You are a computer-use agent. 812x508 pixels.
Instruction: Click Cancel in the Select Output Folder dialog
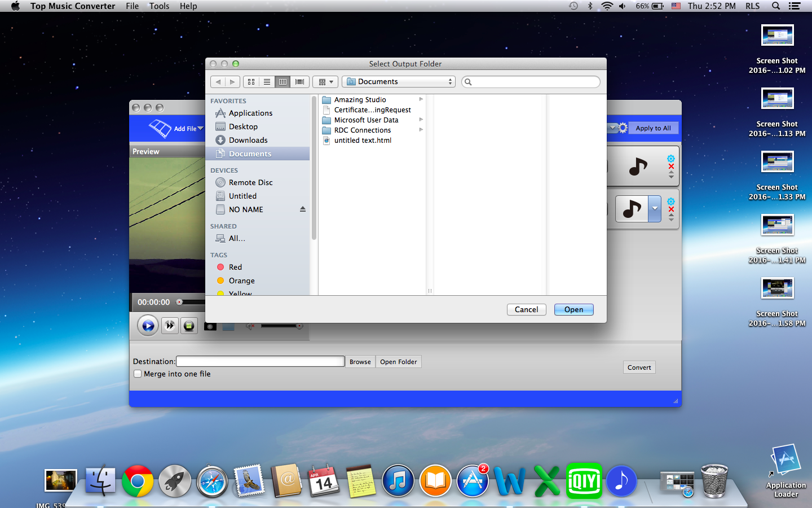[526, 309]
